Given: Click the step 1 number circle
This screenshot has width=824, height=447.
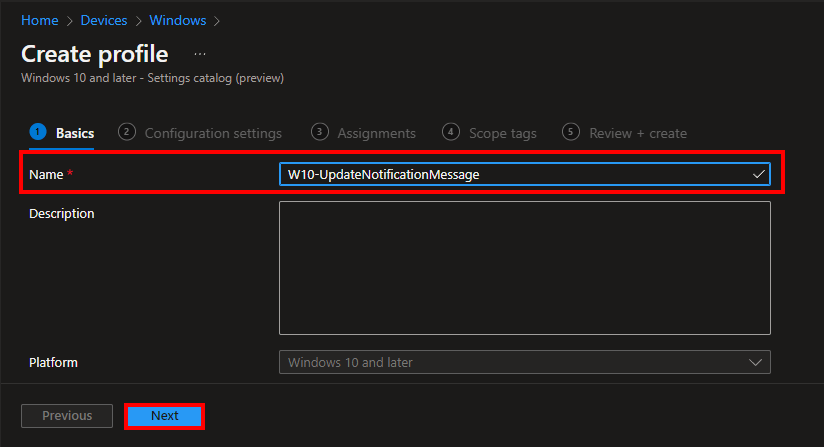Looking at the screenshot, I should pos(38,132).
